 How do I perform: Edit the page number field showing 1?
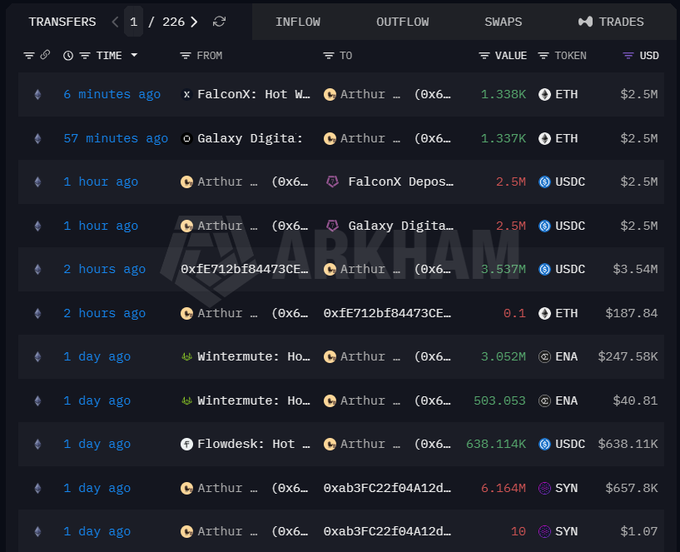134,22
